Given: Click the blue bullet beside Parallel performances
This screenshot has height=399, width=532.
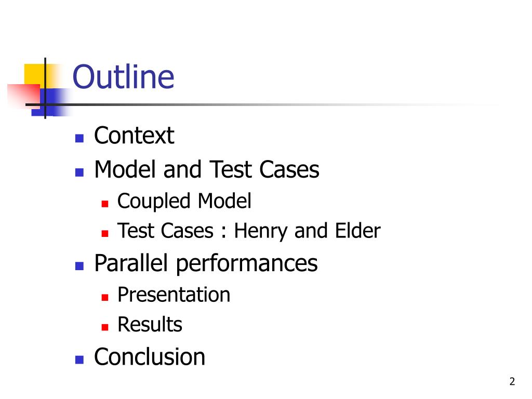Looking at the screenshot, I should pos(79,265).
